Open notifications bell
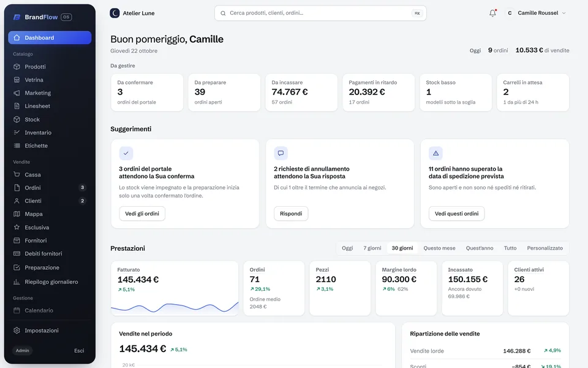 coord(492,13)
